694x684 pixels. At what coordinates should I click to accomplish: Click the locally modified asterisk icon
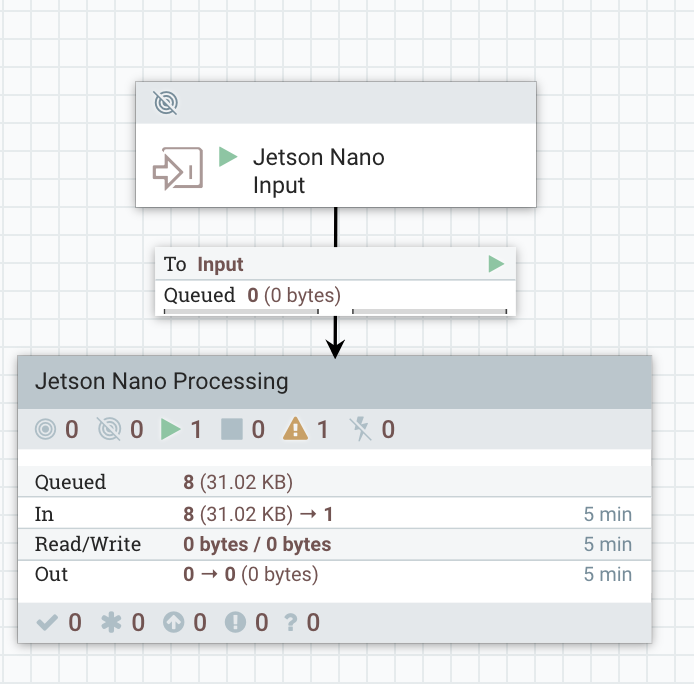pos(111,622)
